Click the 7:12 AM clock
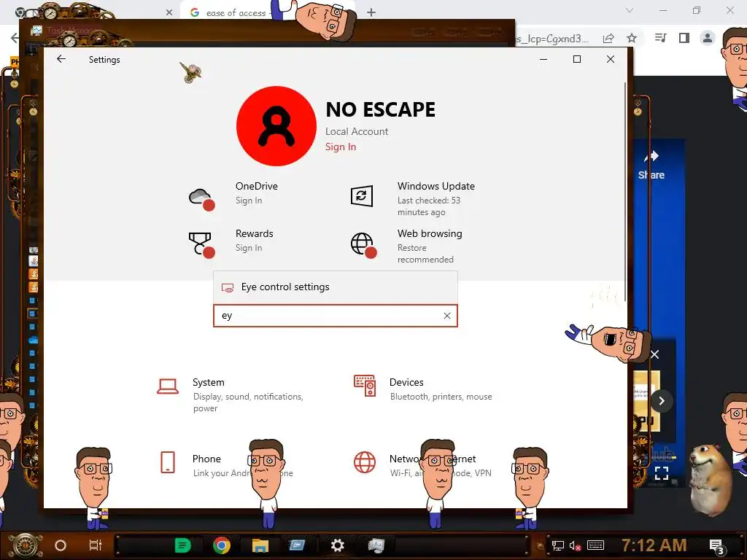 654,545
